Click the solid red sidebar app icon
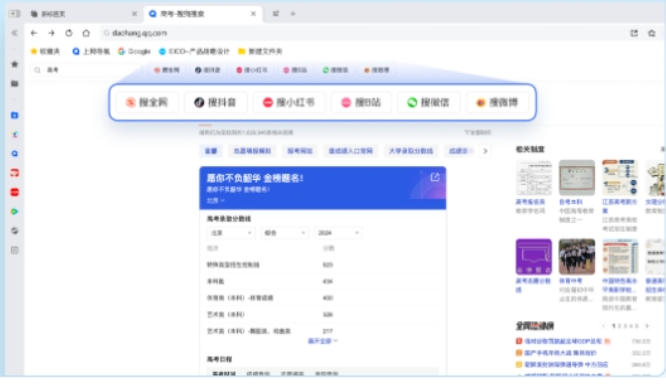 tap(14, 192)
